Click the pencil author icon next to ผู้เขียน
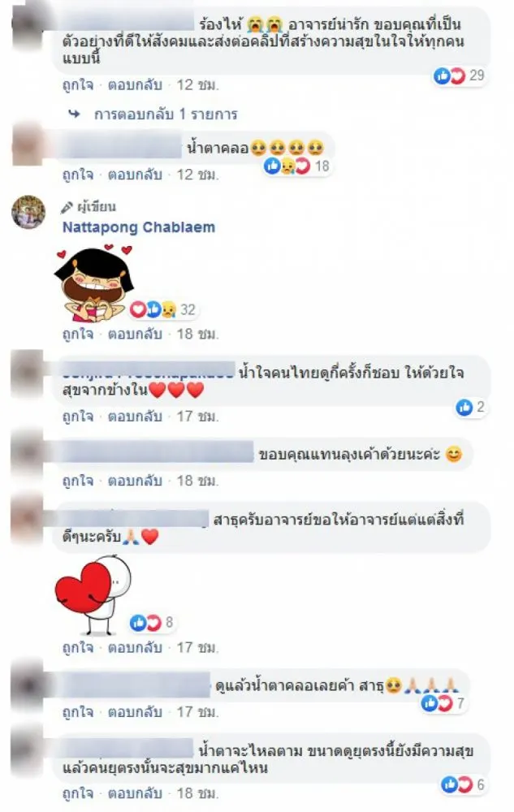Viewport: 514px width, 812px height. click(x=67, y=207)
